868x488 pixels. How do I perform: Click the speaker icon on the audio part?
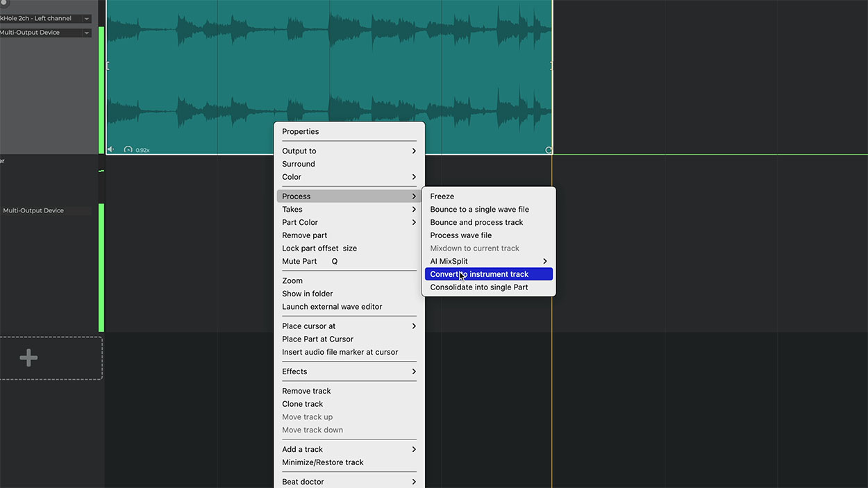pos(110,149)
